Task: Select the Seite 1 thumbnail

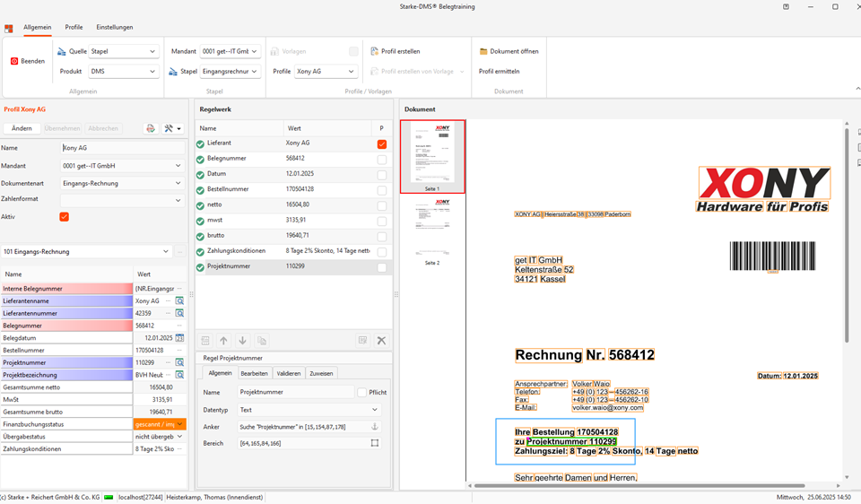Action: [x=432, y=156]
